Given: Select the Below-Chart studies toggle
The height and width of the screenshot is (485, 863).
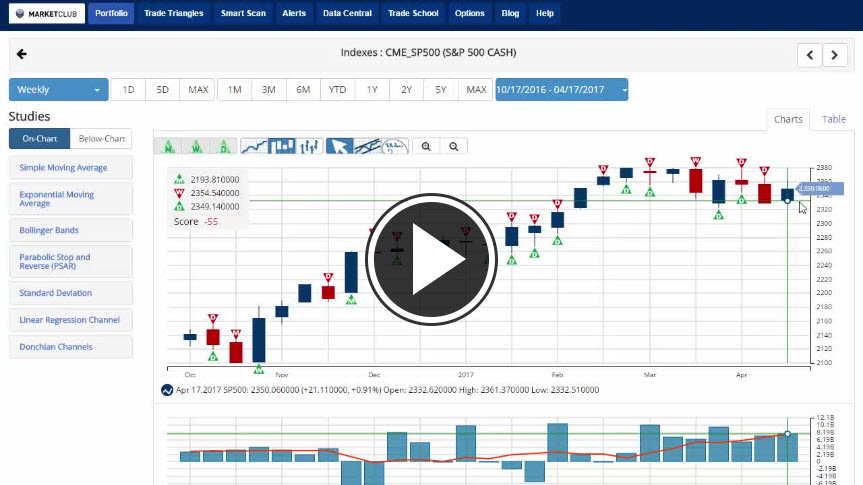Looking at the screenshot, I should [x=102, y=139].
